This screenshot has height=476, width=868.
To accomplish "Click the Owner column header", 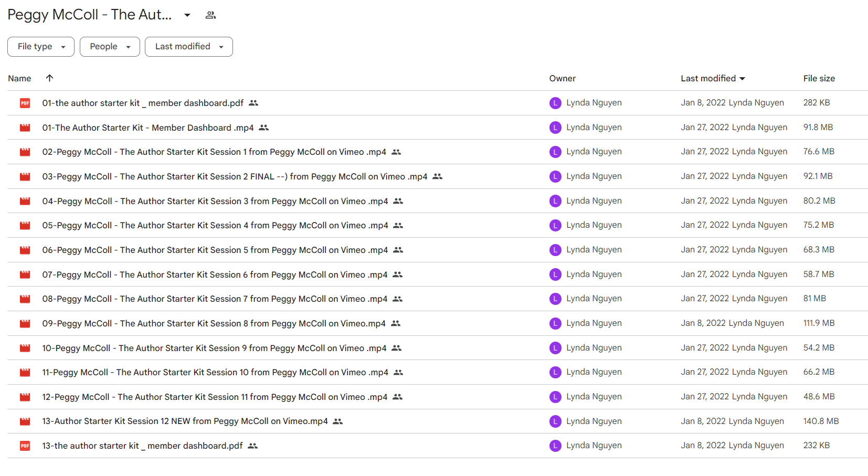I will pos(563,78).
